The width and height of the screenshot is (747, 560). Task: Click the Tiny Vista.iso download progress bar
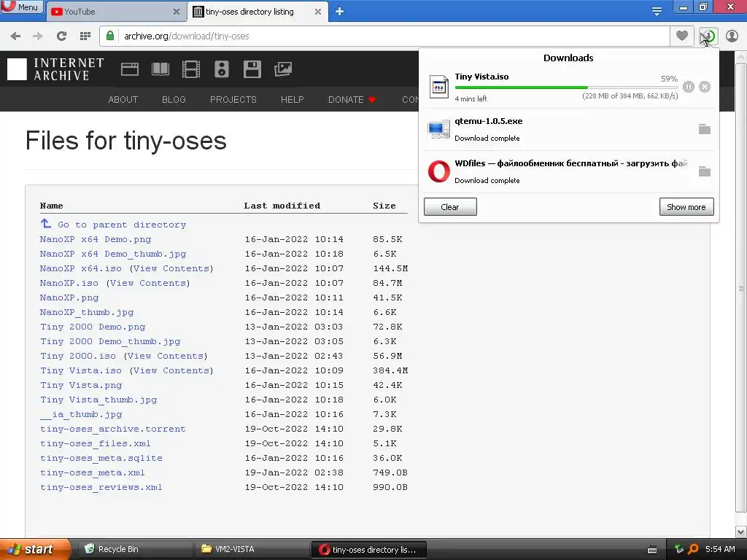pos(566,87)
